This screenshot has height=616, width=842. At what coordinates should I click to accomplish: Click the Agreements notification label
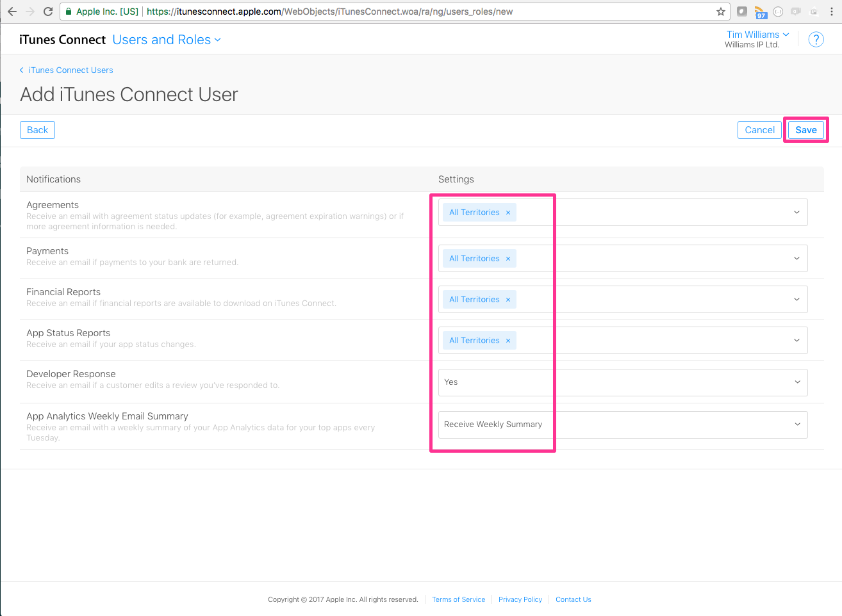[53, 205]
